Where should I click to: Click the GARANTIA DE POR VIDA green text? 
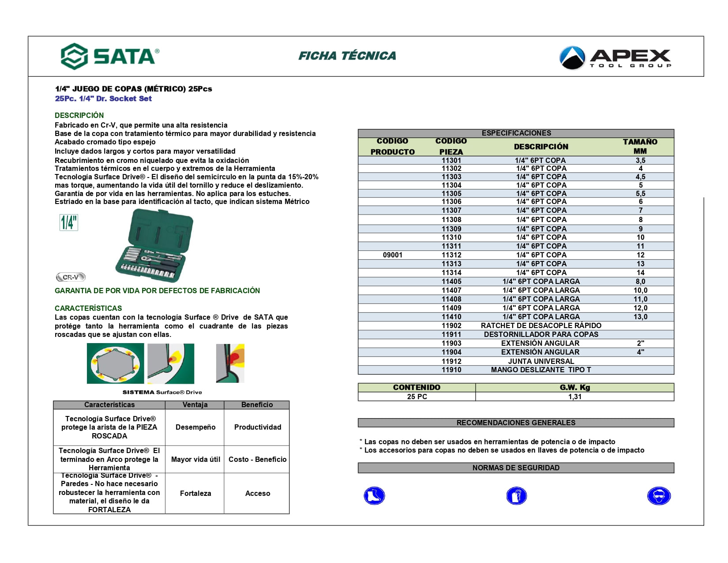point(158,291)
